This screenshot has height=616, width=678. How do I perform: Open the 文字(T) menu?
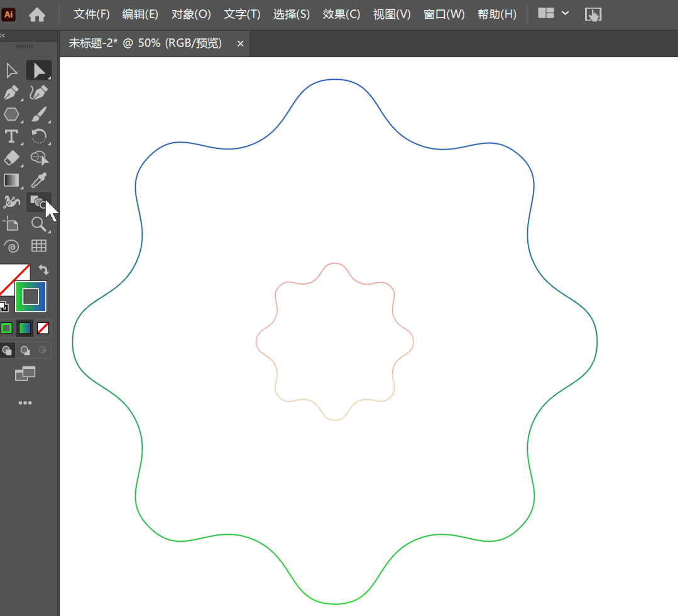pyautogui.click(x=242, y=14)
